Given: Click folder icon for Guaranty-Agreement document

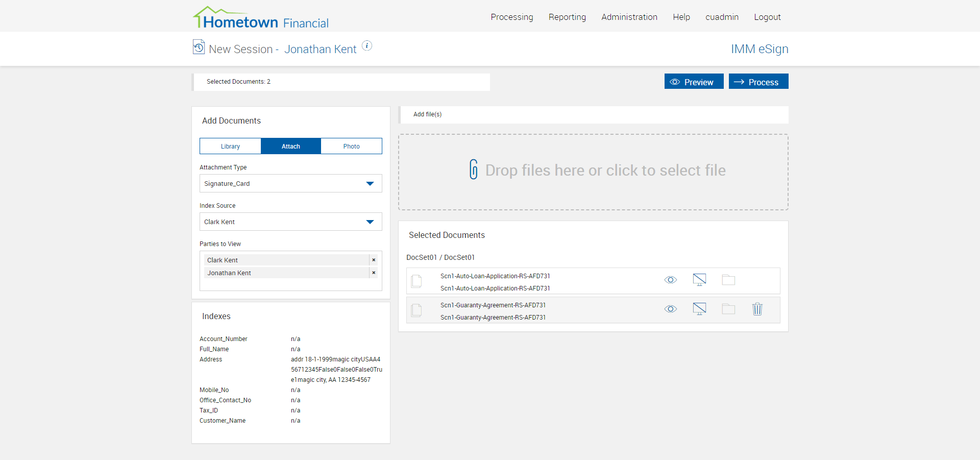Looking at the screenshot, I should (x=728, y=309).
